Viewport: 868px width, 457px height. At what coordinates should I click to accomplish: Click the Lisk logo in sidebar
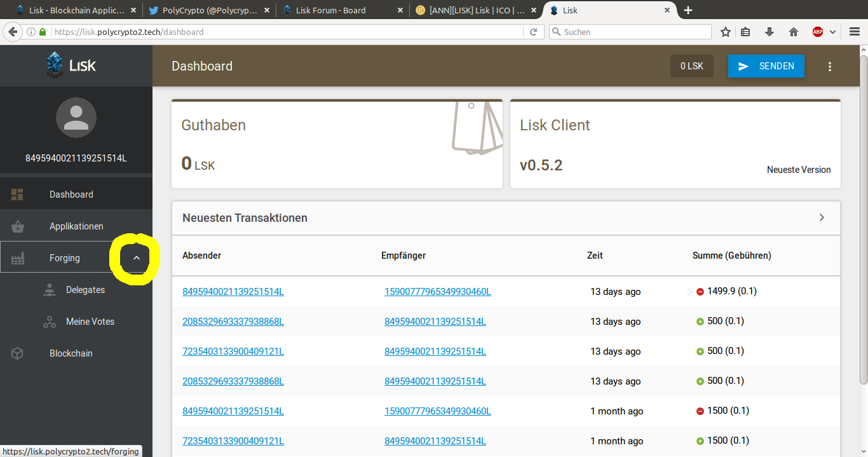pyautogui.click(x=71, y=65)
